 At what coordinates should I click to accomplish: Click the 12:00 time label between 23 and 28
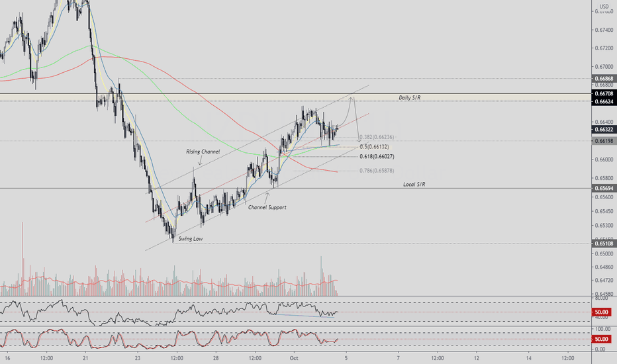pos(177,359)
